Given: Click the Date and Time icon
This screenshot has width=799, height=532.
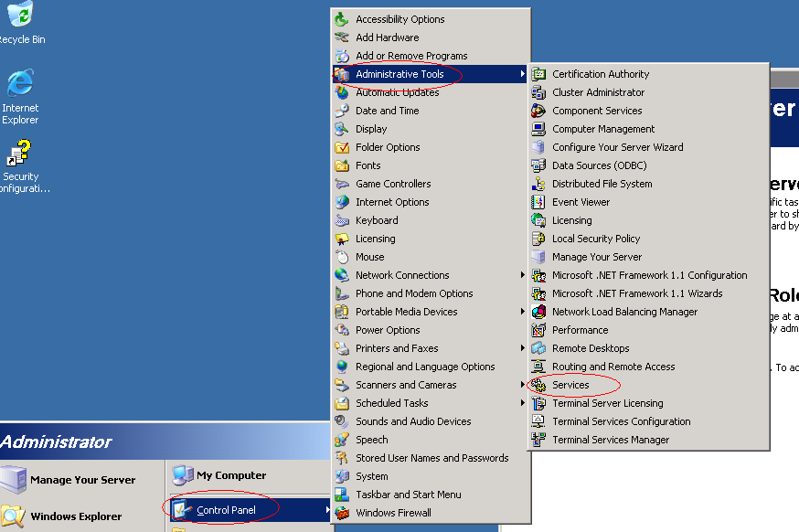Looking at the screenshot, I should 341,111.
